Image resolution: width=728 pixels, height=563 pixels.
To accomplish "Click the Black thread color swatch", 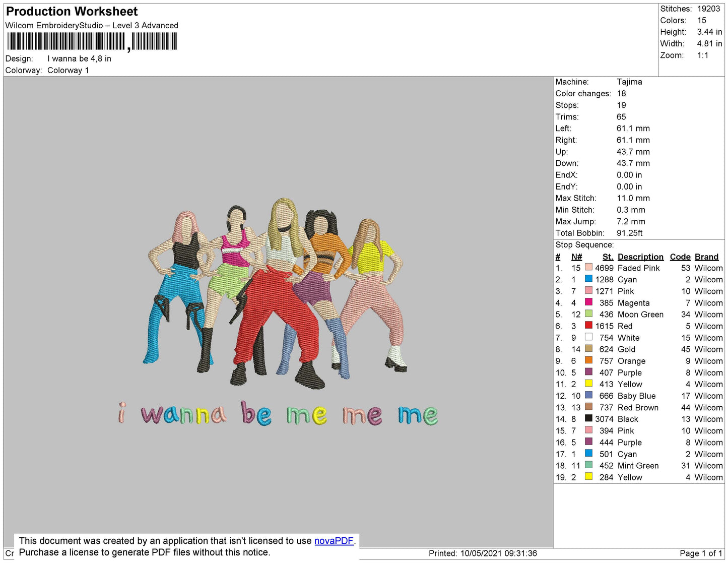I will coord(588,418).
